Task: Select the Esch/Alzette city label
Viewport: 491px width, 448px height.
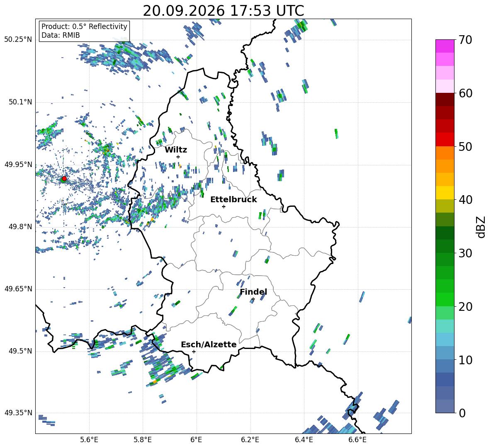Action: (209, 344)
